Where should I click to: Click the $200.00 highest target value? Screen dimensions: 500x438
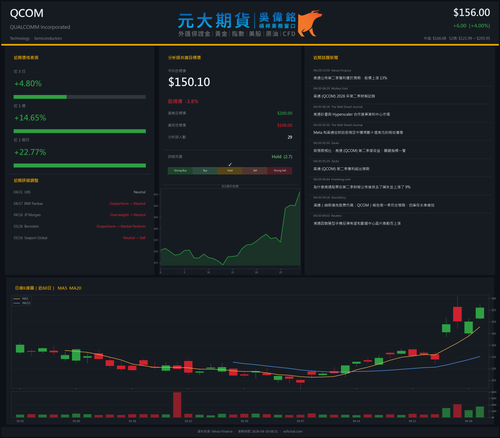click(x=285, y=113)
